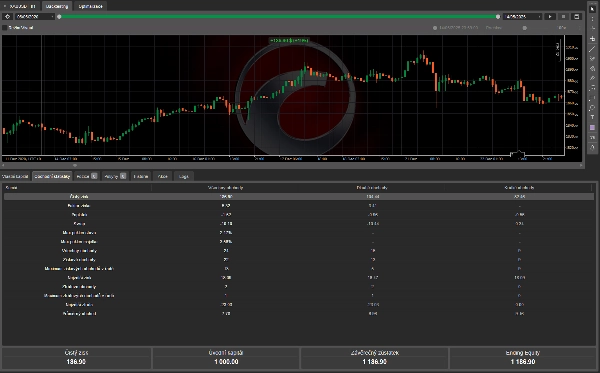Image resolution: width=600 pixels, height=373 pixels.
Task: Select the highlighted 'Čistý zisk' table row
Action: 299,196
